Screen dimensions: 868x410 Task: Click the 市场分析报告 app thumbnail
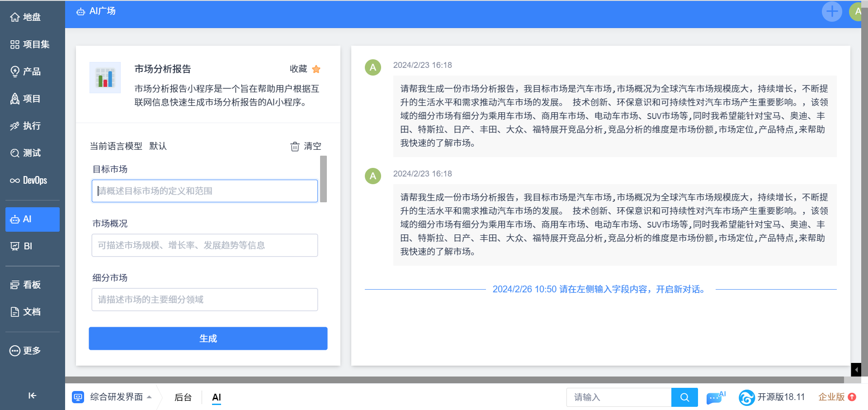(105, 77)
